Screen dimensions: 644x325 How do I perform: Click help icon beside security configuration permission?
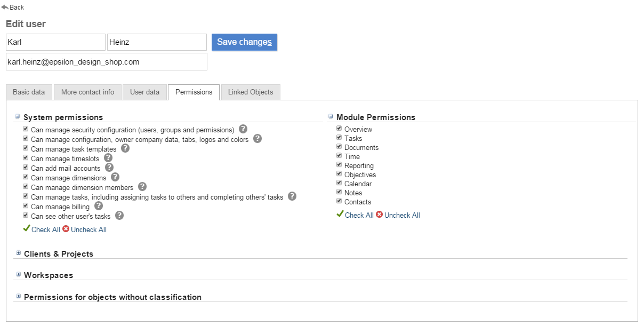pos(243,129)
